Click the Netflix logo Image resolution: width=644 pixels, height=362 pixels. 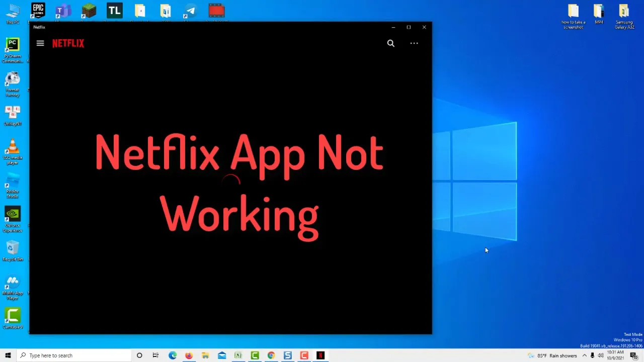click(68, 43)
